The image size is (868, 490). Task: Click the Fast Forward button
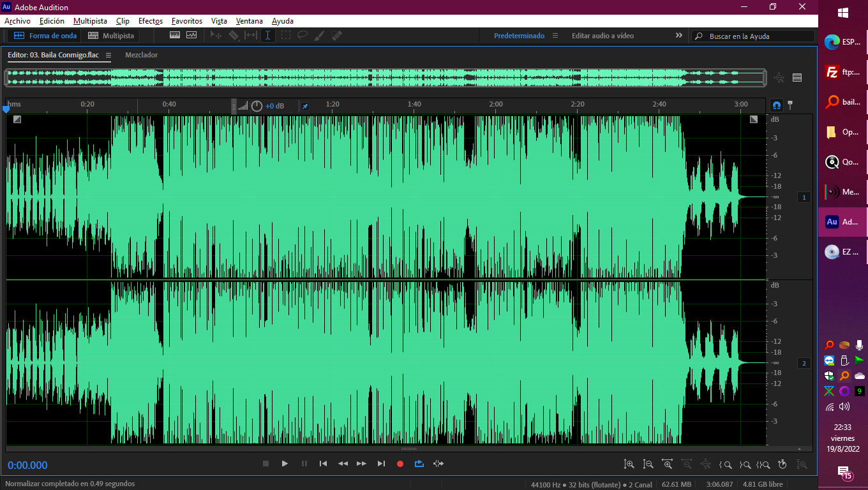362,464
